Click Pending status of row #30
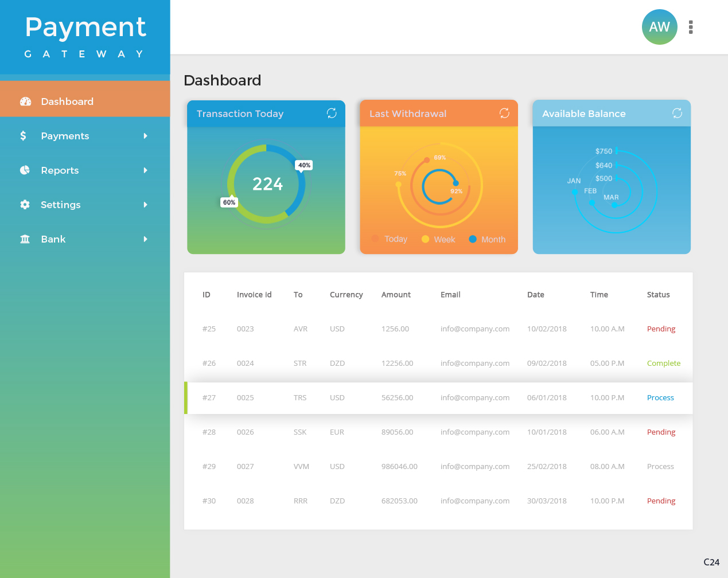The height and width of the screenshot is (578, 728). point(661,501)
